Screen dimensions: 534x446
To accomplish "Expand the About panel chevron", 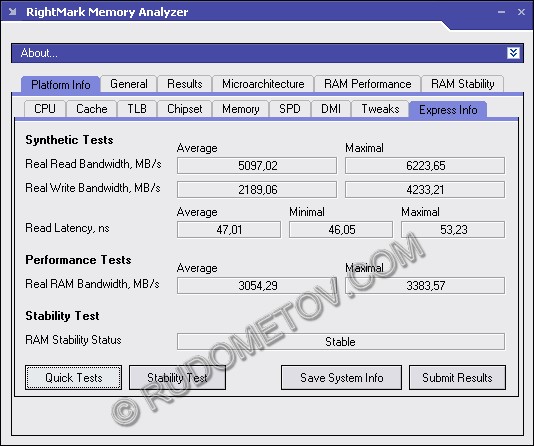I will point(513,53).
